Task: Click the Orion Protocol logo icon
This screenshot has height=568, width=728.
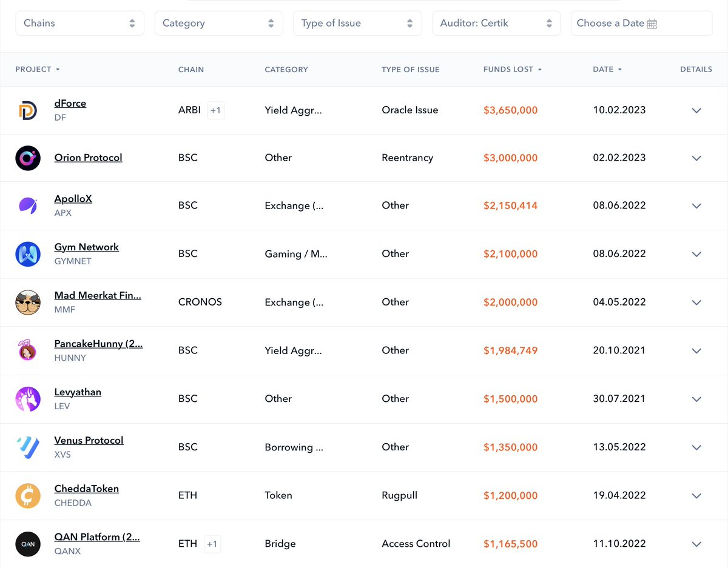Action: [28, 158]
